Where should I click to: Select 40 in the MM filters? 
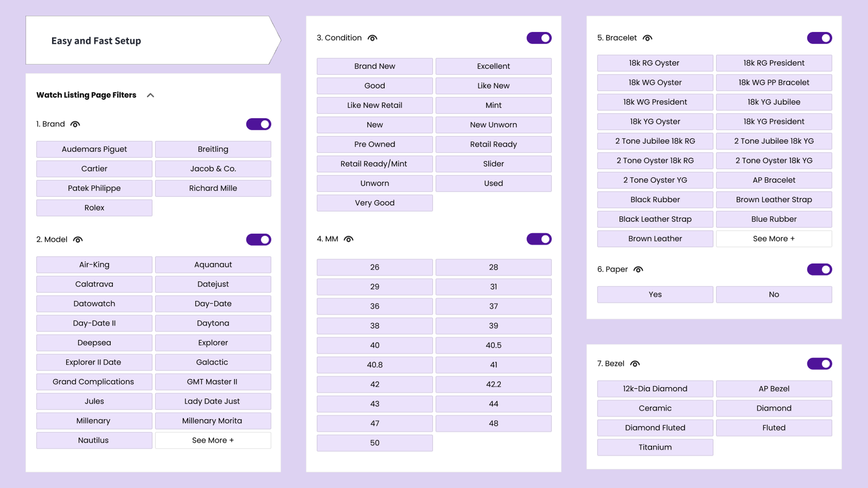click(374, 345)
